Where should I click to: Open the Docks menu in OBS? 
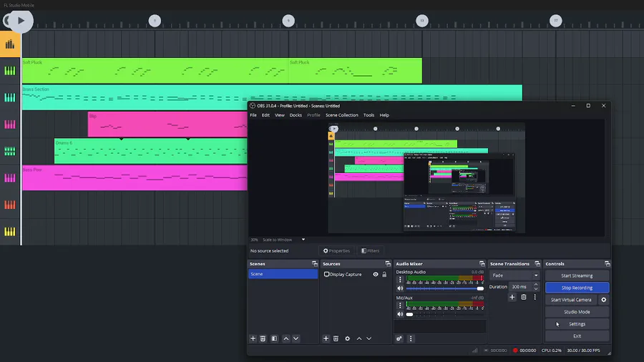click(x=296, y=115)
